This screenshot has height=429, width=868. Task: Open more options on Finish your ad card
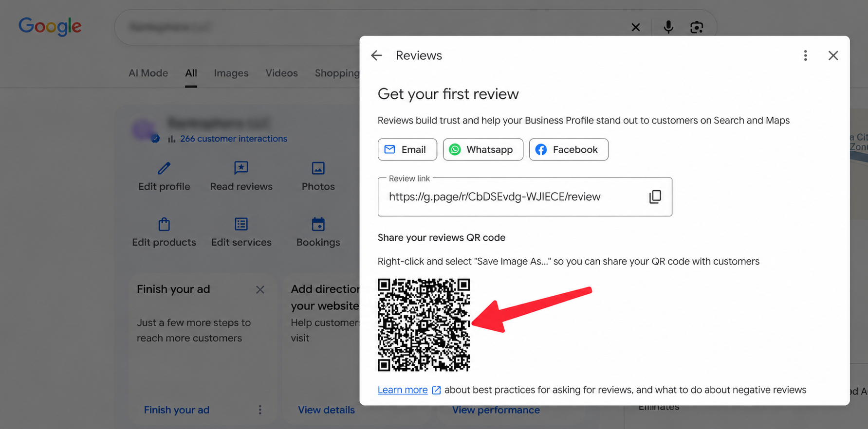coord(260,410)
